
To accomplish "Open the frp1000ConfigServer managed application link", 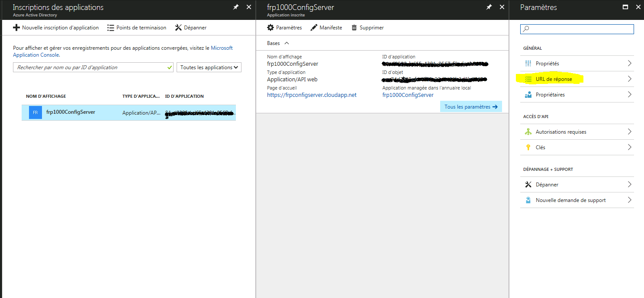I will click(408, 95).
